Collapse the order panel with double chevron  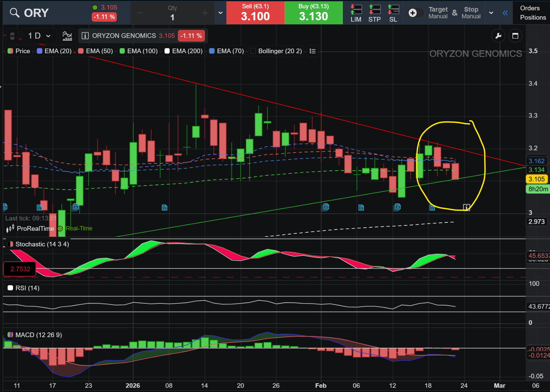[505, 13]
